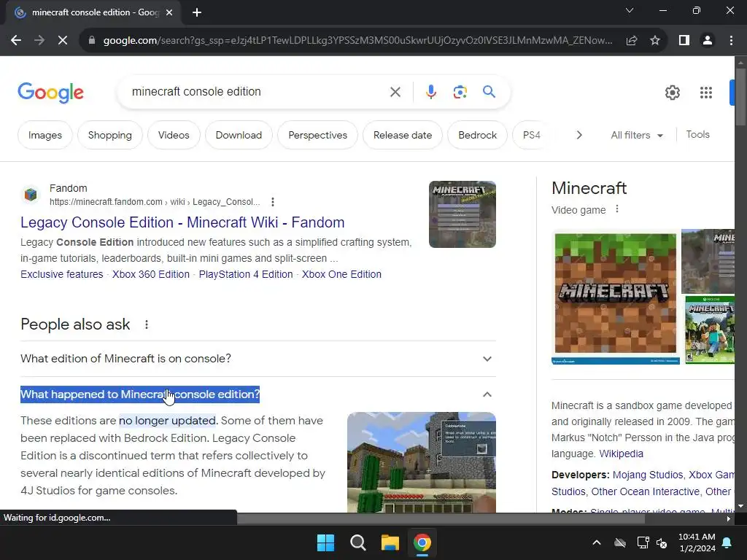
Task: Clear the search box with the X
Action: (x=395, y=92)
